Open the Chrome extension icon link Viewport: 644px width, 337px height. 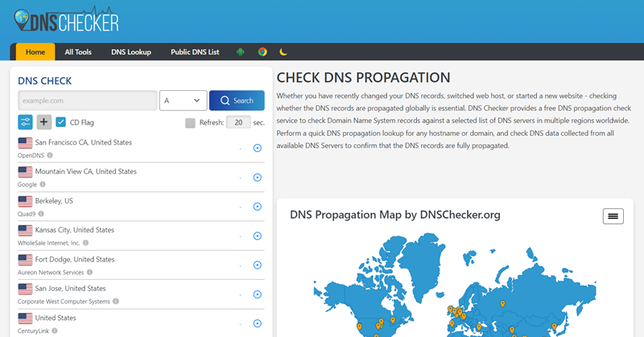(x=262, y=51)
